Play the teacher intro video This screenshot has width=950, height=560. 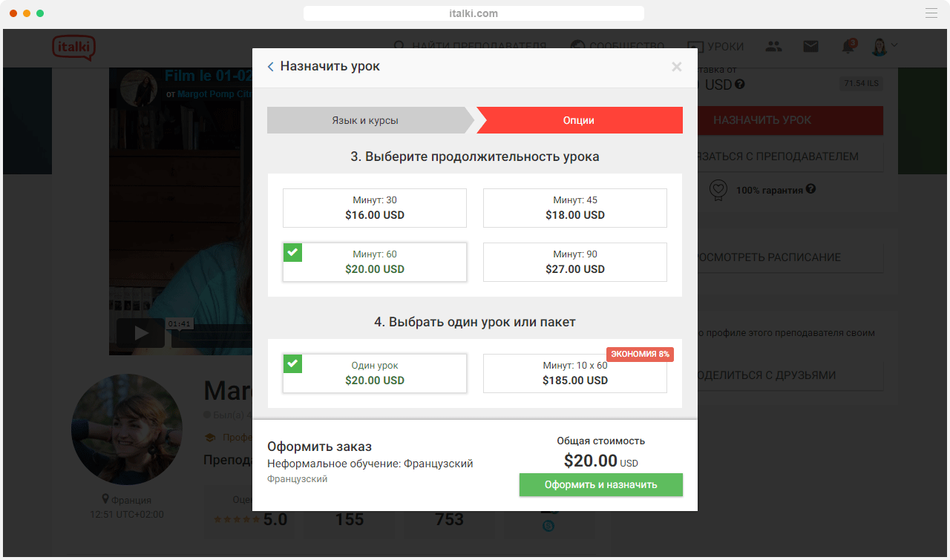(140, 333)
